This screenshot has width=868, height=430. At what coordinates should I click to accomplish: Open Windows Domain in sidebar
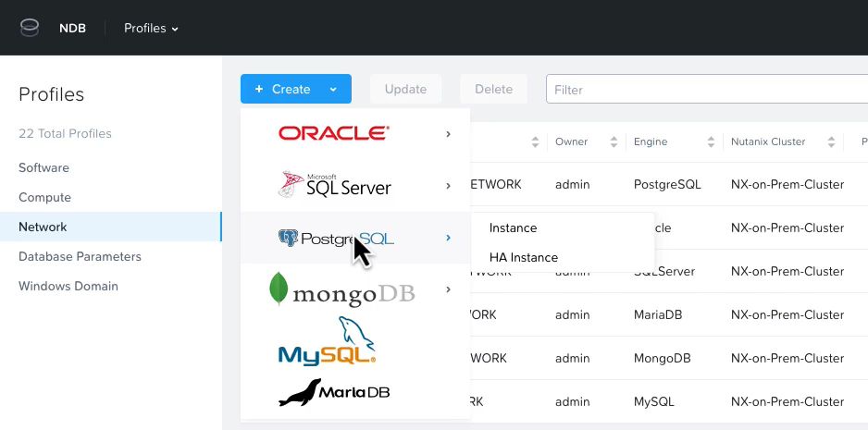[x=68, y=286]
